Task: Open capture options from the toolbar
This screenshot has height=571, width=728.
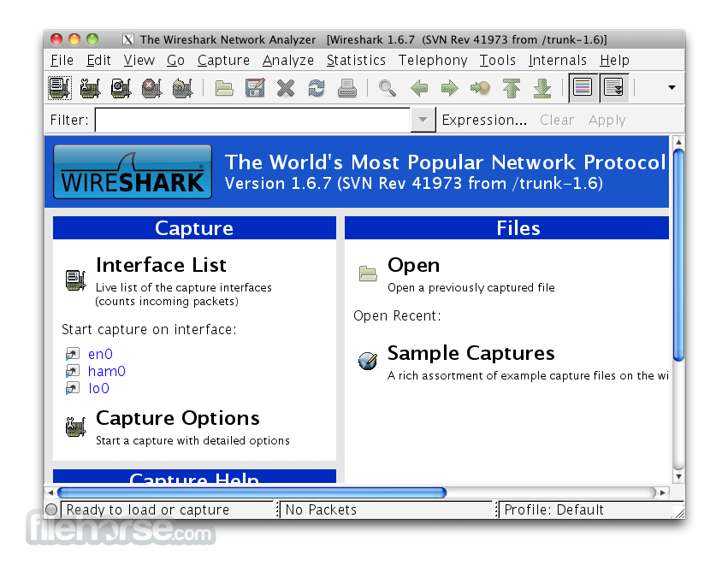Action: [x=90, y=88]
